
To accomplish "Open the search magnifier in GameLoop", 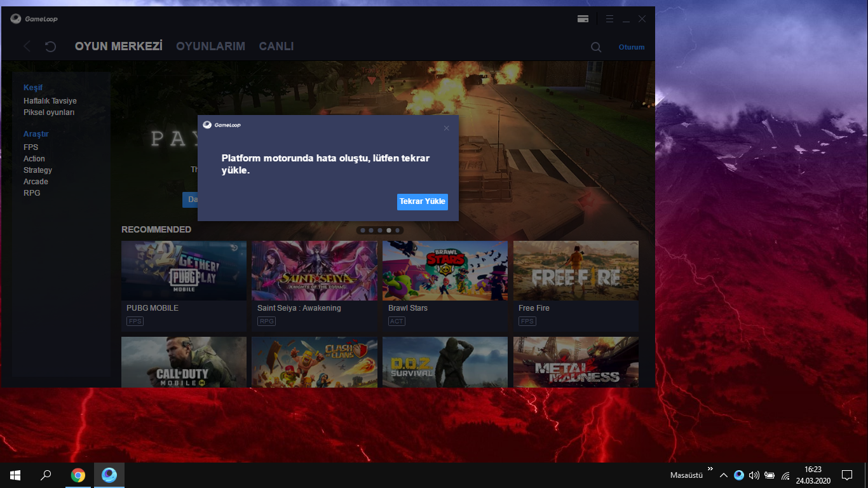I will pyautogui.click(x=596, y=47).
